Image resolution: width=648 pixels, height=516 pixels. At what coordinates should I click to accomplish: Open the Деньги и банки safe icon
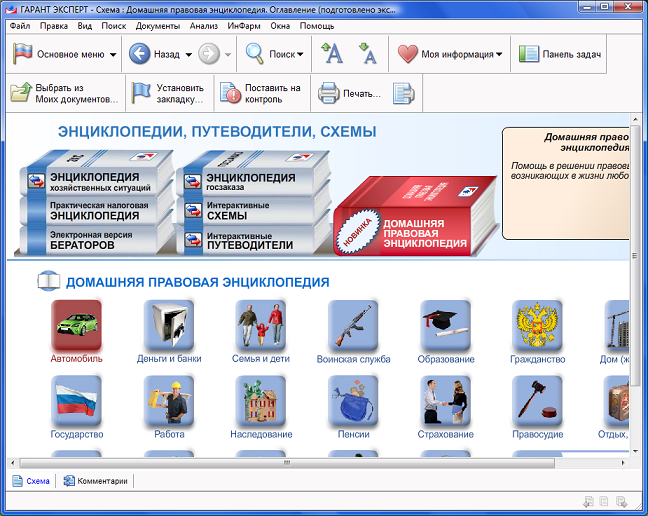click(168, 325)
